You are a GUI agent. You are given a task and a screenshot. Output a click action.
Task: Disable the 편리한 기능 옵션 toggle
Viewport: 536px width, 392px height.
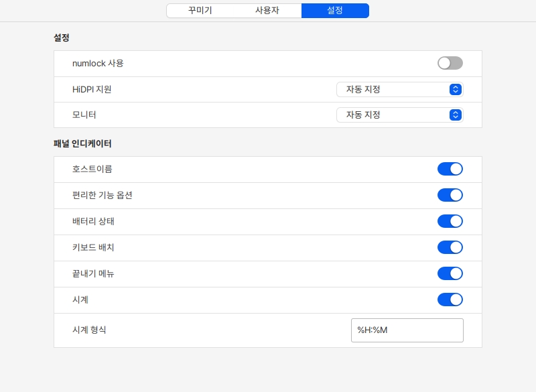click(450, 195)
